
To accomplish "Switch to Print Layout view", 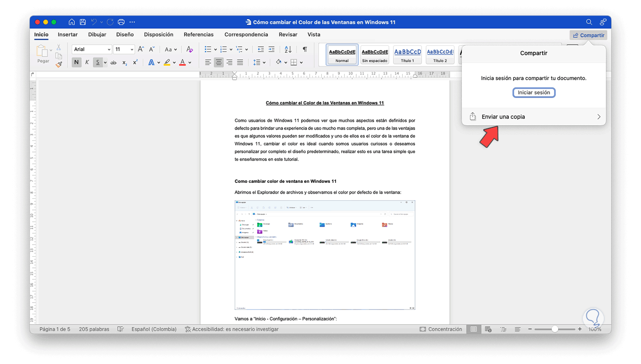I will 473,329.
